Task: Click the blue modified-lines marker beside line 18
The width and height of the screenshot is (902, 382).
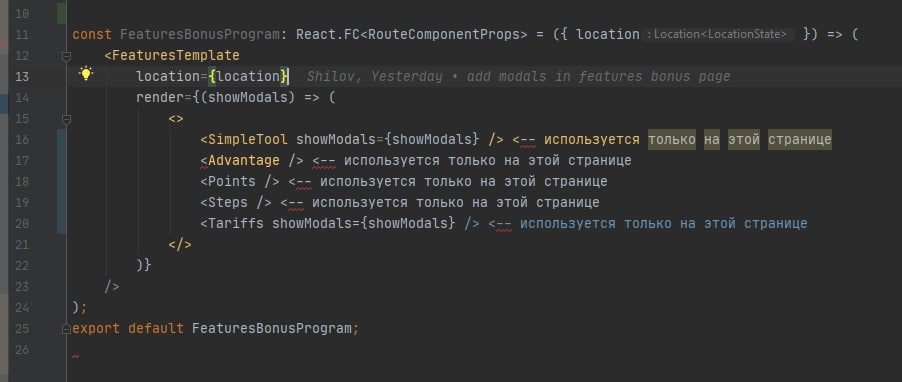Action: click(x=62, y=182)
